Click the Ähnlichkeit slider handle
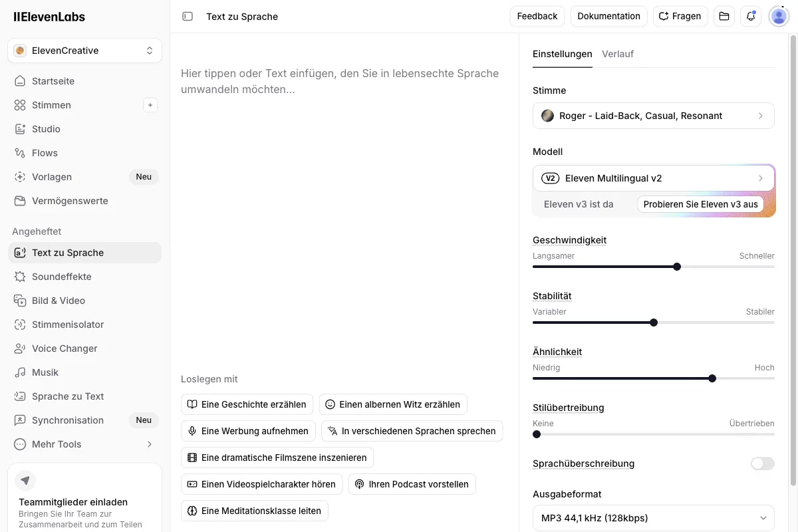The image size is (798, 532). click(x=712, y=378)
